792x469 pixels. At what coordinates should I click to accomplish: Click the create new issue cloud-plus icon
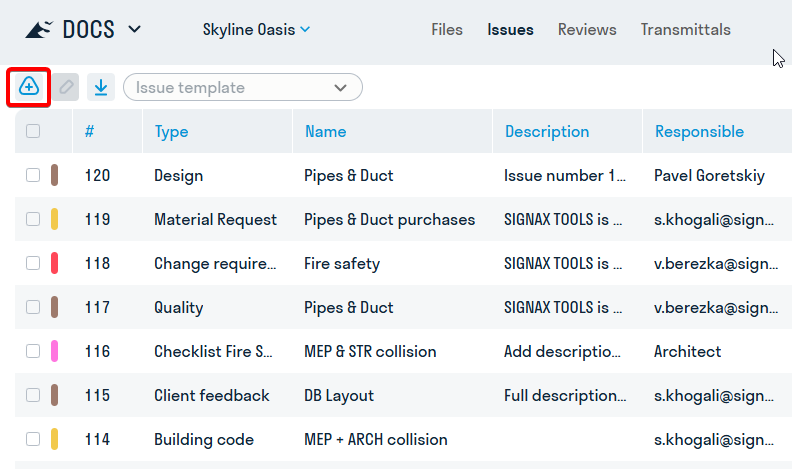[x=29, y=87]
